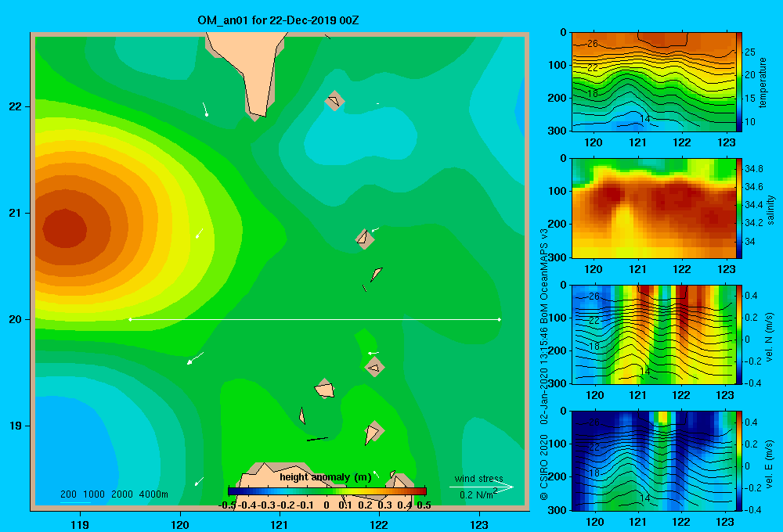
Task: Click the "25" tick on the temperature scale
Action: [750, 52]
